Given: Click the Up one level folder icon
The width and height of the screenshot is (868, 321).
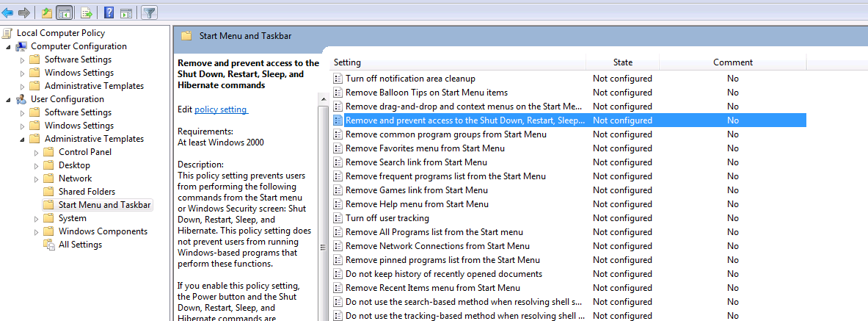Looking at the screenshot, I should (47, 12).
